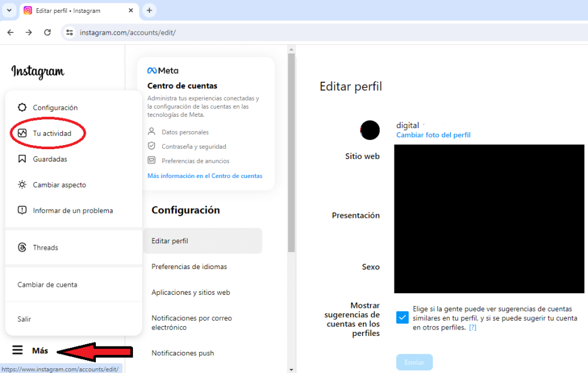The image size is (588, 373).
Task: Select Cambiar de cuenta menu entry
Action: click(47, 285)
